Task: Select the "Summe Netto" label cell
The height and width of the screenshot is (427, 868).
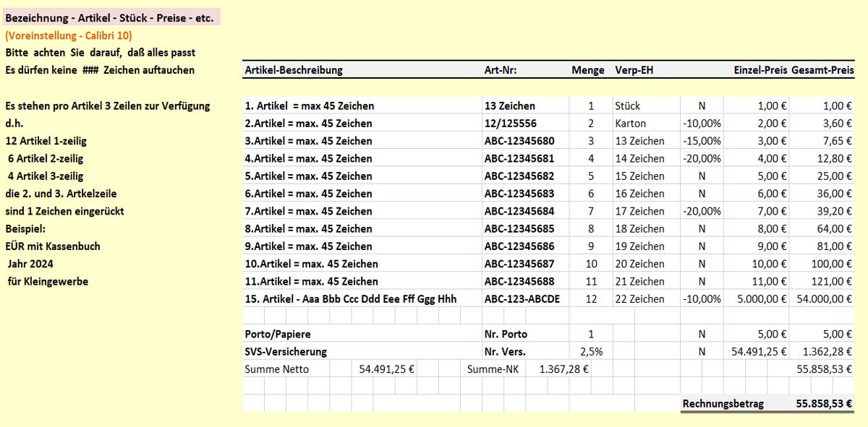Action: click(277, 369)
